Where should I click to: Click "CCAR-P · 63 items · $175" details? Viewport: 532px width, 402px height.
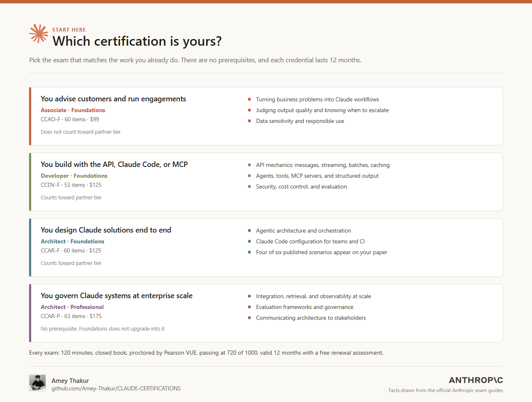(71, 316)
